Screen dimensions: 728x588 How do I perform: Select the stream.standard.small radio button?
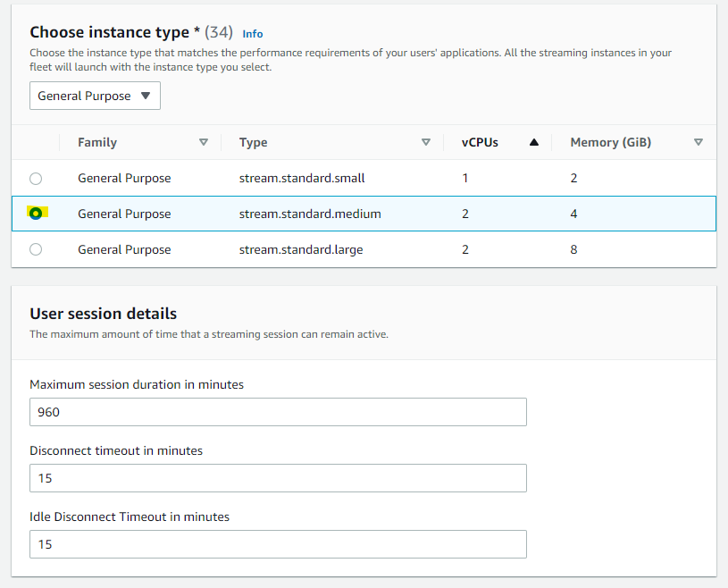tap(36, 179)
